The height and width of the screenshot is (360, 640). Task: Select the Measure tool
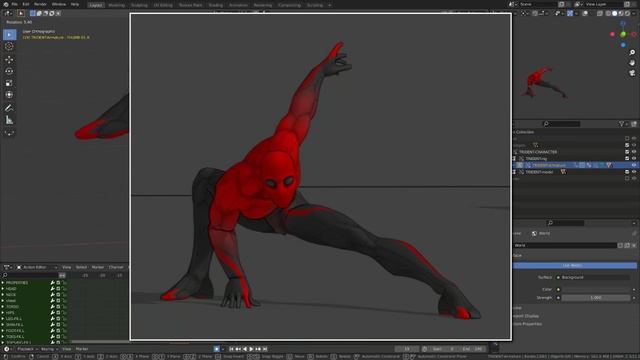click(9, 120)
